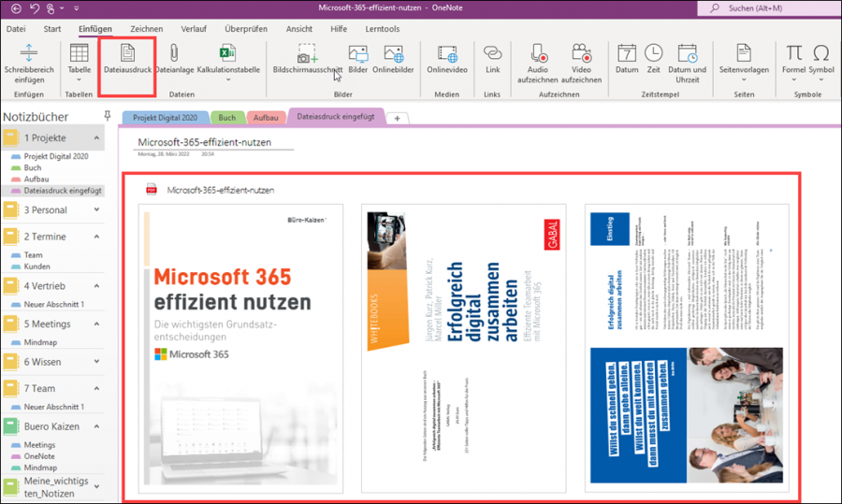Click the Back arrow in title bar
Image resolution: width=842 pixels, height=504 pixels.
pos(16,8)
